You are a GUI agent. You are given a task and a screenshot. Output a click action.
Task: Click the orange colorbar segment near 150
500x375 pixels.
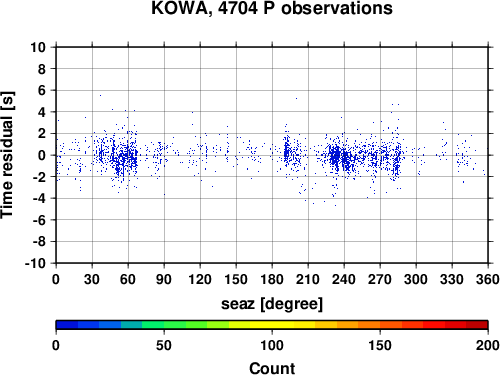[380, 325]
